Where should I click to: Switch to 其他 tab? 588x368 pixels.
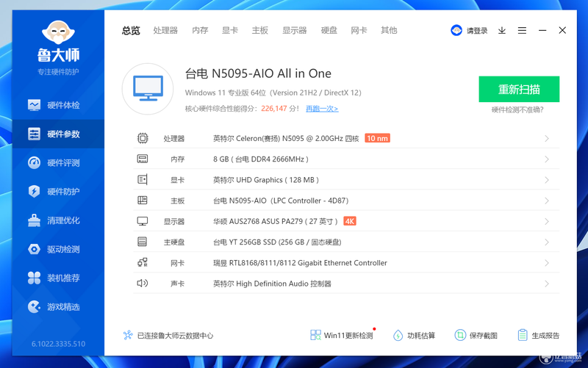tap(389, 30)
